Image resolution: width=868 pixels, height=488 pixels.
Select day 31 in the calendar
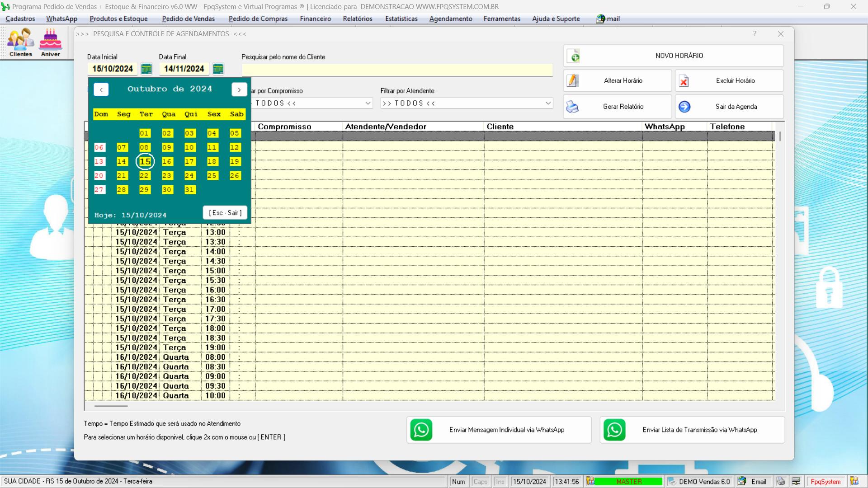click(x=189, y=190)
